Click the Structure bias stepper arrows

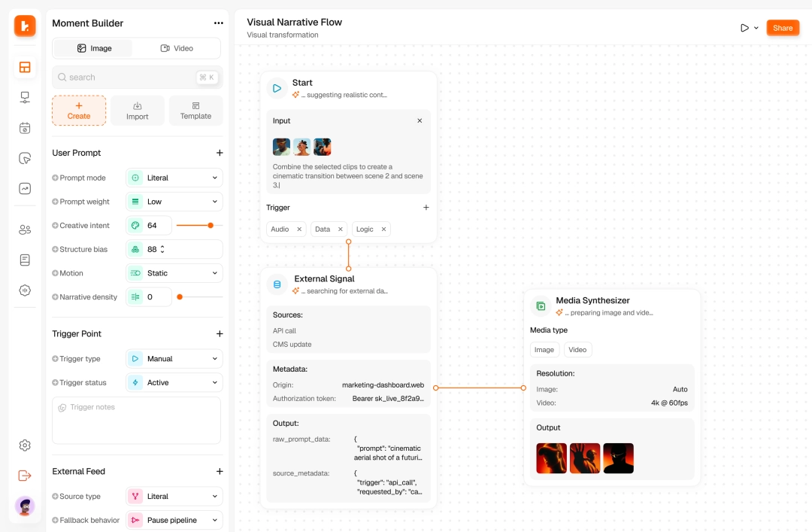[x=162, y=249]
